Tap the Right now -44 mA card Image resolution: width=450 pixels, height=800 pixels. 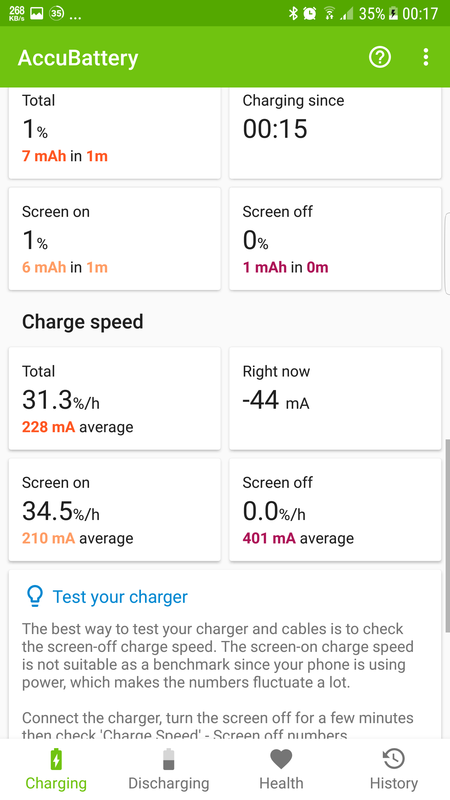pos(335,398)
